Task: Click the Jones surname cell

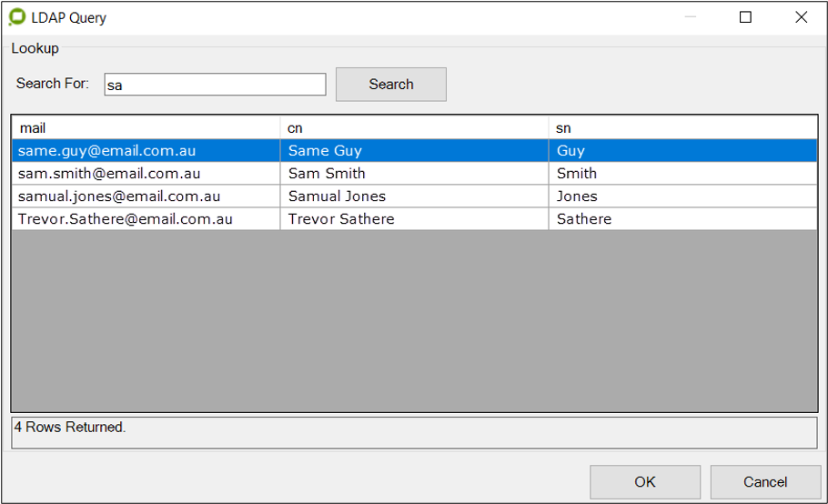Action: [x=577, y=197]
